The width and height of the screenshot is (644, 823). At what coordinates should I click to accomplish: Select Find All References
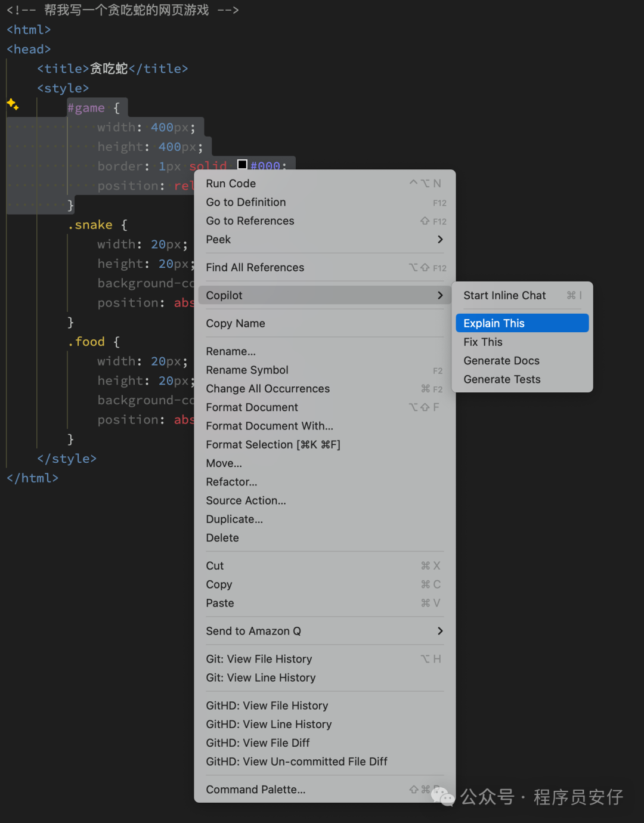[x=255, y=268]
